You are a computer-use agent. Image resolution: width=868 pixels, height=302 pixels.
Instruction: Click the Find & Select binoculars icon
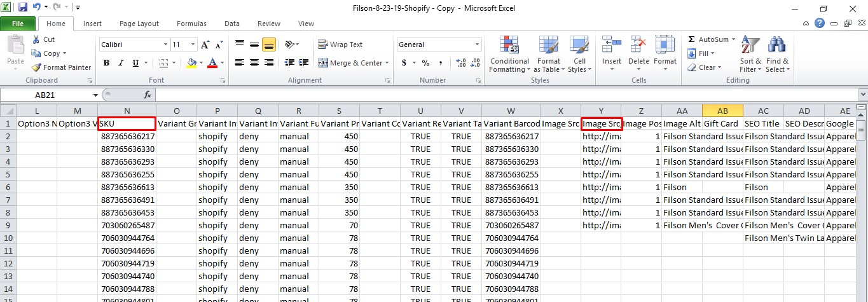click(x=776, y=45)
